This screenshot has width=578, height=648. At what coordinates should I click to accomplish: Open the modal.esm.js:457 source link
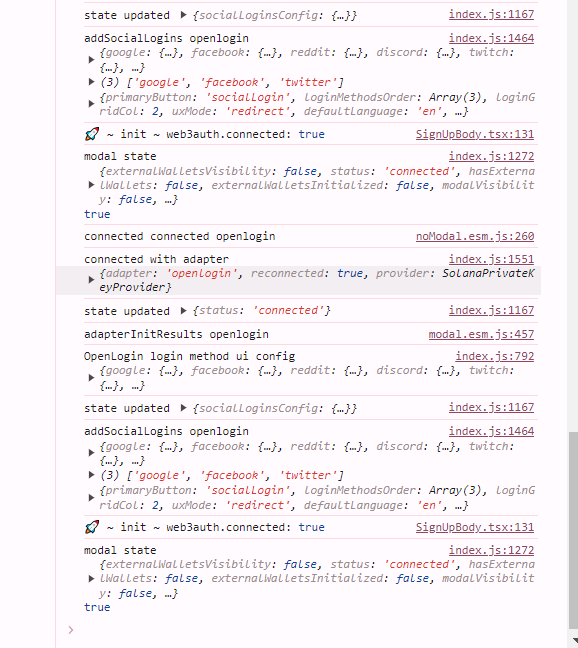pyautogui.click(x=481, y=334)
